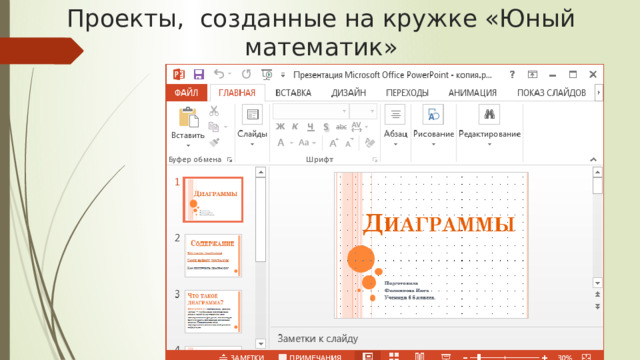Open the font size combo box
This screenshot has height=360, width=640.
coord(363,111)
